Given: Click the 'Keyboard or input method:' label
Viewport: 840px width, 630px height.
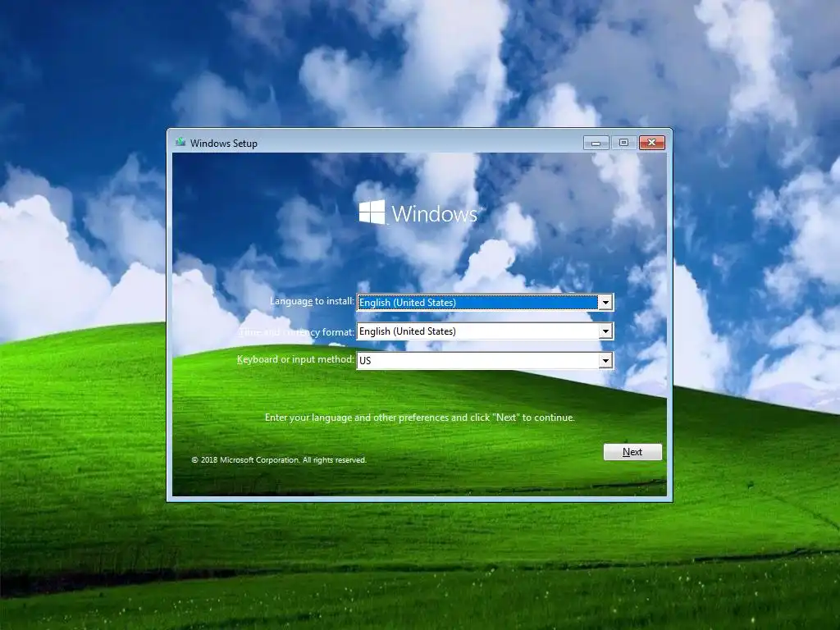Looking at the screenshot, I should pos(295,359).
